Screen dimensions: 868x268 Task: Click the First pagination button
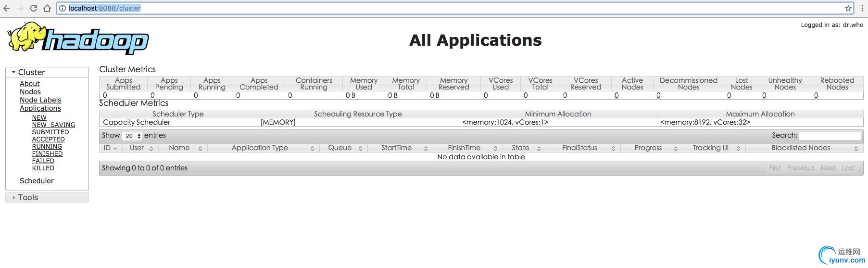pyautogui.click(x=775, y=168)
